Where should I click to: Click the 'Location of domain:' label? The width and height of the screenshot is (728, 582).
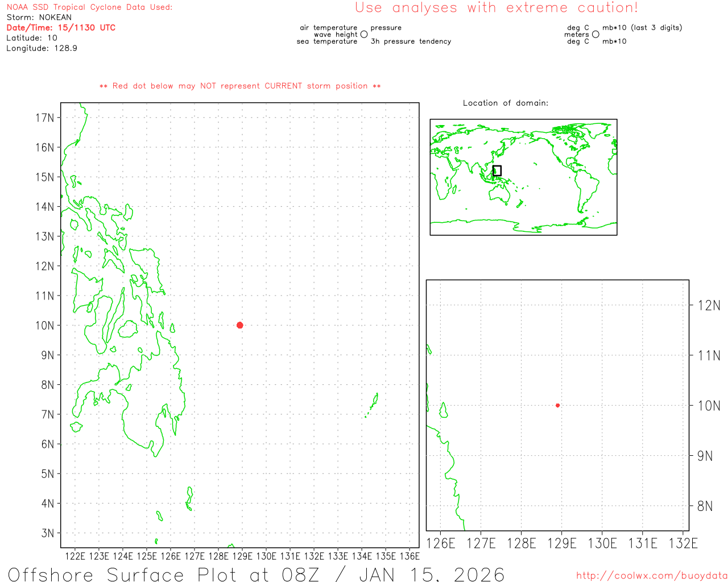[x=505, y=103]
